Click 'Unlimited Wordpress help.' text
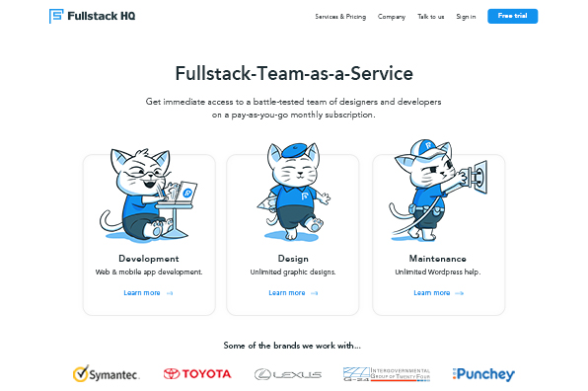Screen dimensions: 588x391 tap(438, 273)
